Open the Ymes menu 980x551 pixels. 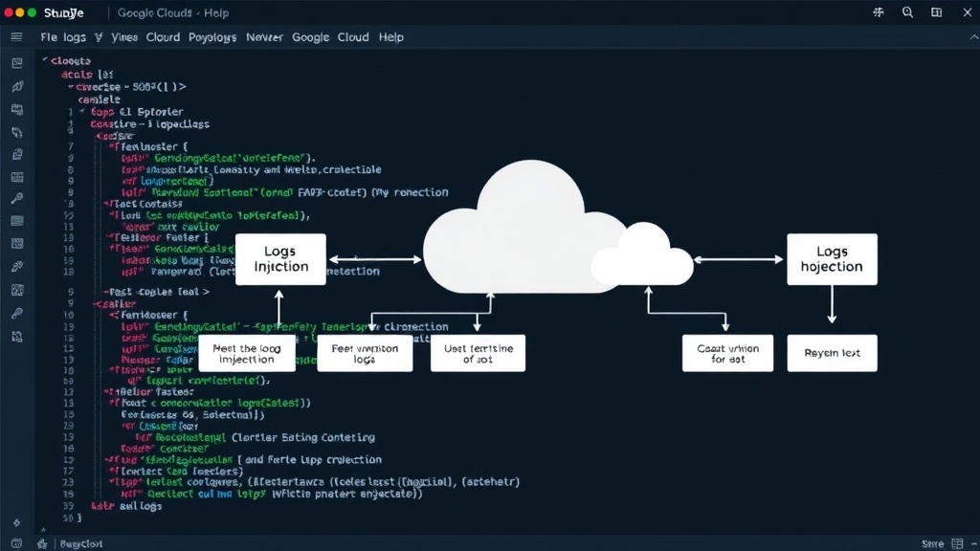tap(124, 37)
